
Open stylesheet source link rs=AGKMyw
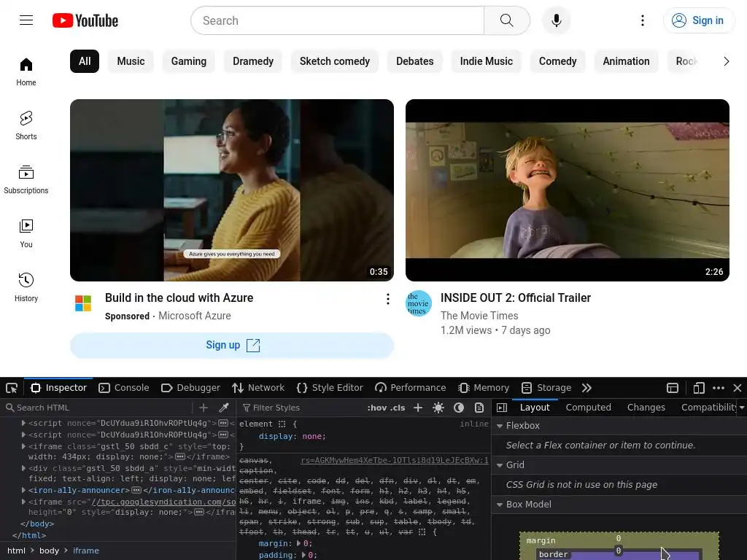pos(395,461)
